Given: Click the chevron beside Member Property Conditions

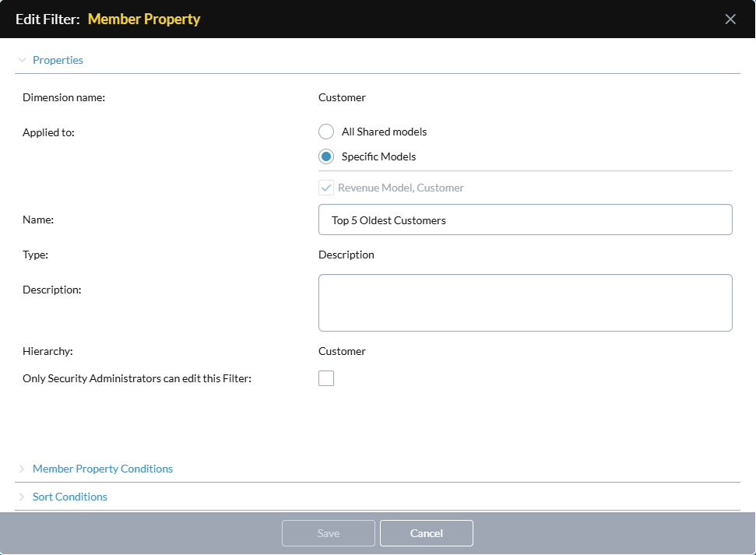Looking at the screenshot, I should (22, 469).
